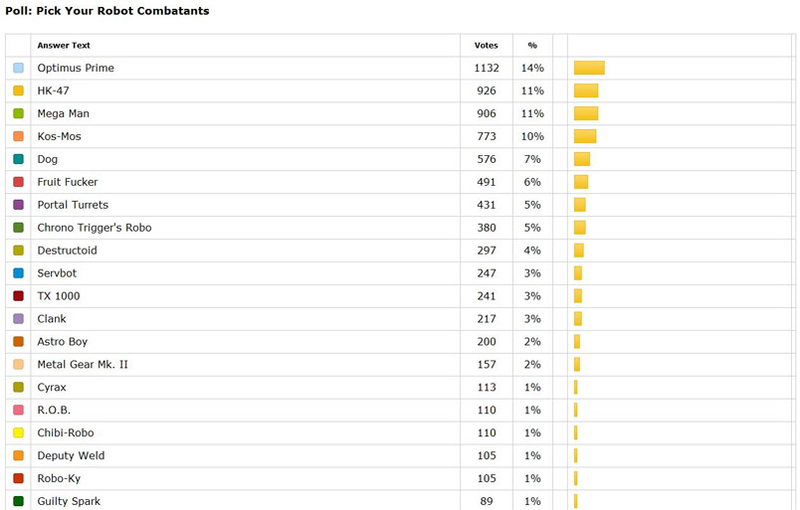Select the Astro Boy answer text
Image resolution: width=800 pixels, height=510 pixels.
62,342
